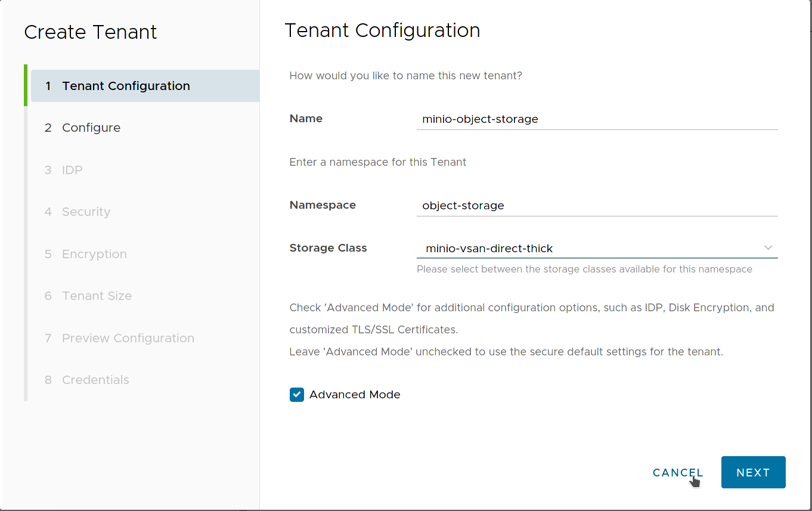Open the Storage Class dropdown
Image resolution: width=812 pixels, height=511 pixels.
click(596, 248)
